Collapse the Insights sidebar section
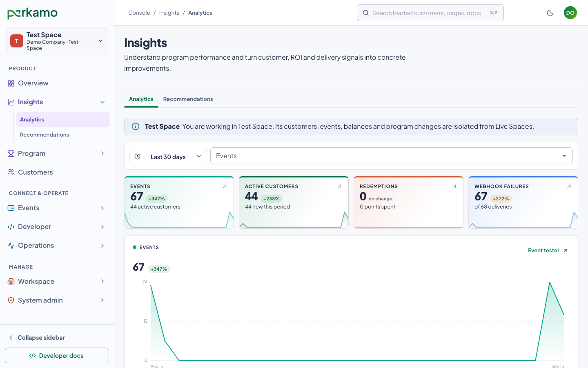The image size is (588, 368). click(x=102, y=102)
